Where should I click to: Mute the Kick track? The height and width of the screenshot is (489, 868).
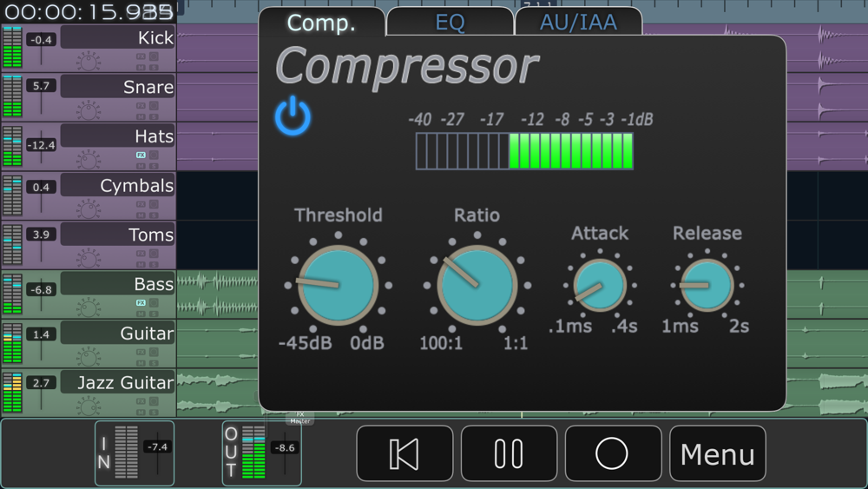(x=141, y=66)
